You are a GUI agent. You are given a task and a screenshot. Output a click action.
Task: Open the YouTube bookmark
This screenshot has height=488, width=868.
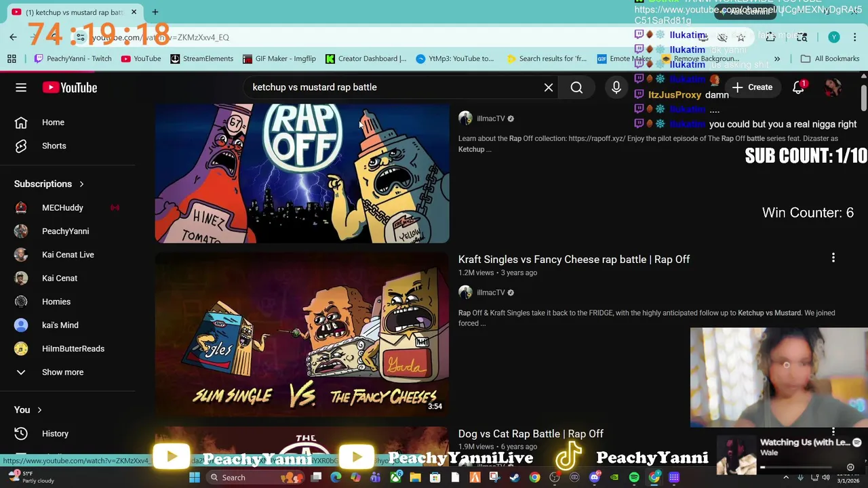coord(141,59)
